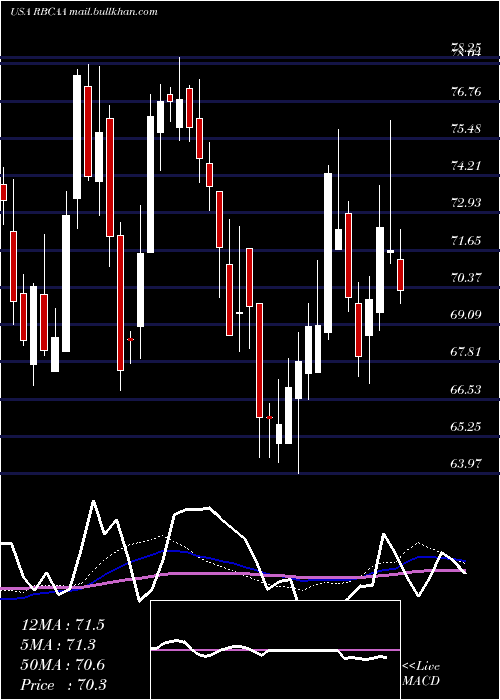Click the 74.21 price axis label
The image size is (500, 700).
click(466, 166)
